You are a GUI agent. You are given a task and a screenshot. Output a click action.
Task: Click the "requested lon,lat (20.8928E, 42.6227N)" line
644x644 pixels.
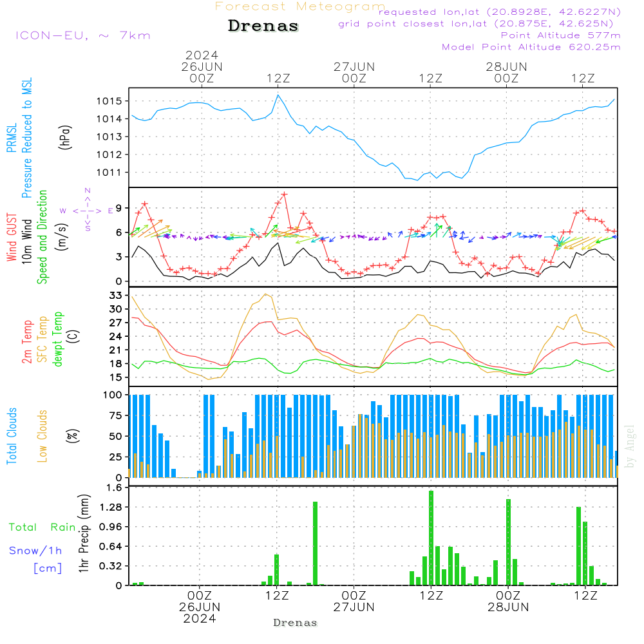click(x=500, y=12)
